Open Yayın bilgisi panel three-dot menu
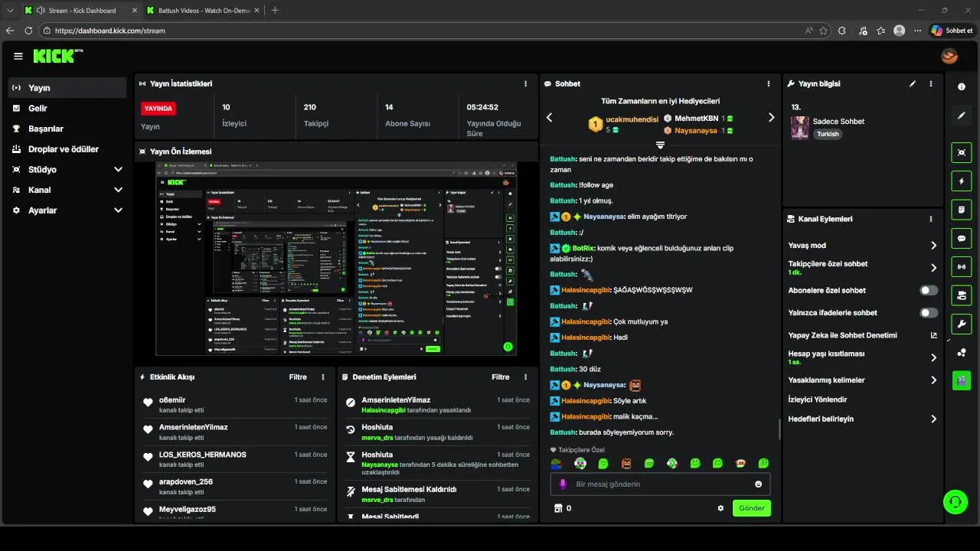 [931, 84]
